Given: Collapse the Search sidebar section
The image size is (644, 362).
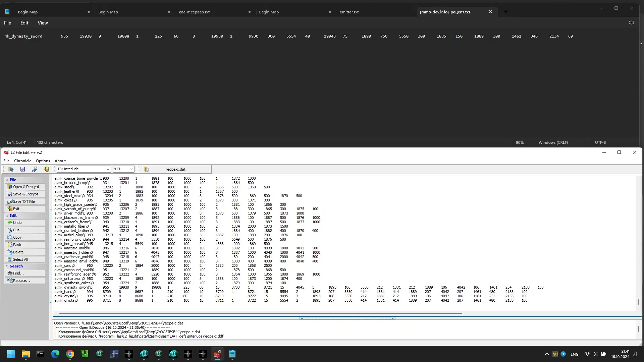Looking at the screenshot, I should (7, 266).
